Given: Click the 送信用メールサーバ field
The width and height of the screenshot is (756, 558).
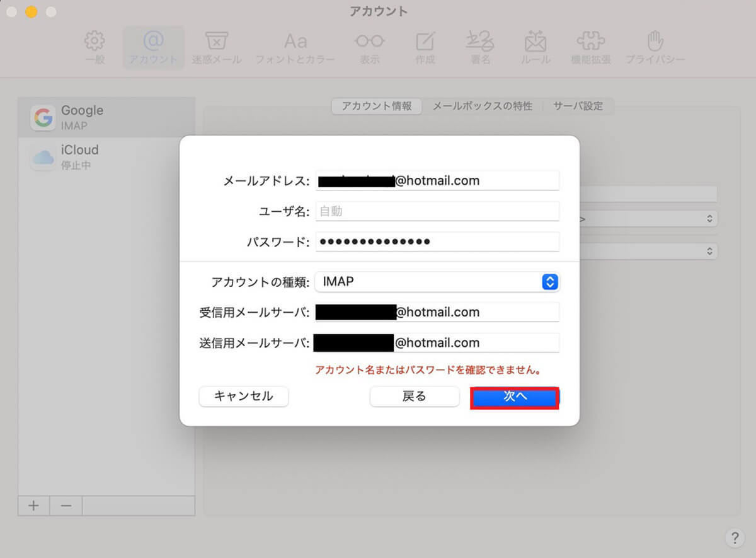Looking at the screenshot, I should pyautogui.click(x=437, y=342).
